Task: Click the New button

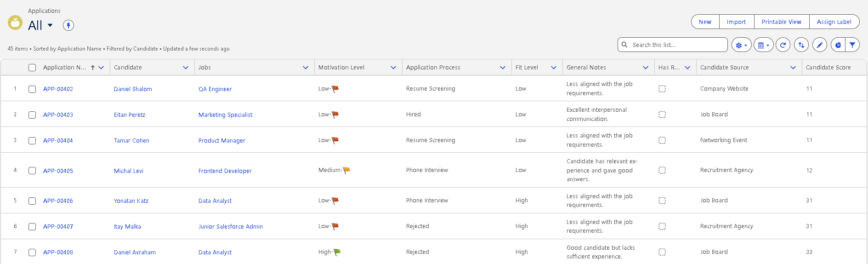Action: click(x=705, y=22)
